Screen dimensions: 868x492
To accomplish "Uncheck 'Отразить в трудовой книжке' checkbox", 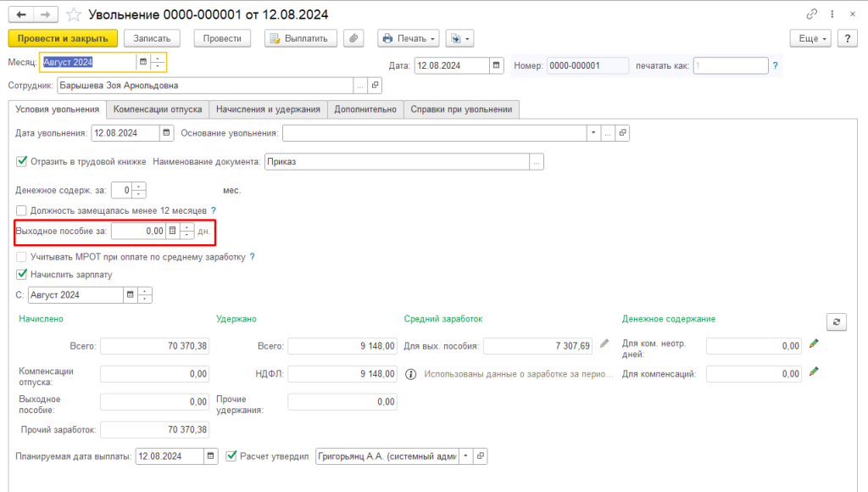I will 22,161.
